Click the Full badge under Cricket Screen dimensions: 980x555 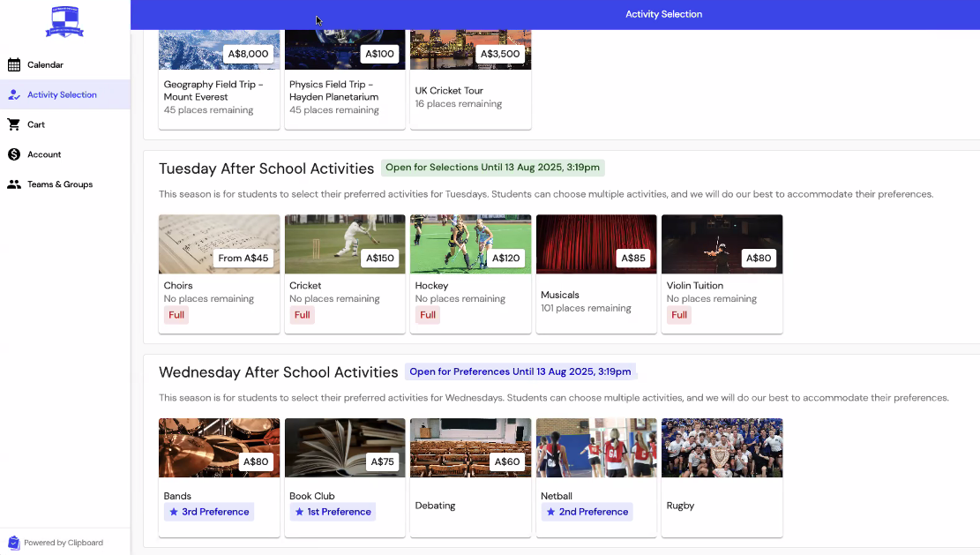click(x=302, y=315)
